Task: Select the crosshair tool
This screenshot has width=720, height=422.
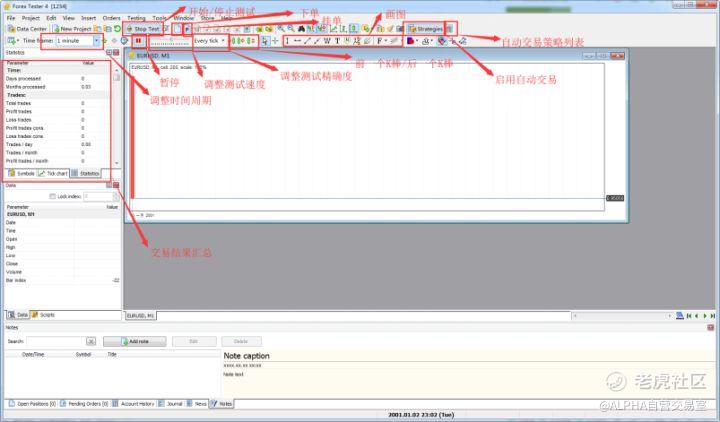Action: [x=275, y=41]
